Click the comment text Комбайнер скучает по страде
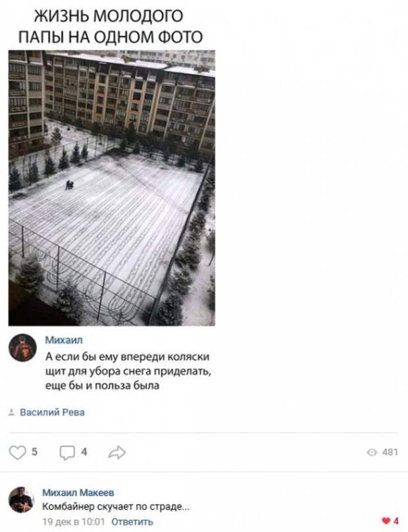This screenshot has width=408, height=532. pyautogui.click(x=116, y=507)
